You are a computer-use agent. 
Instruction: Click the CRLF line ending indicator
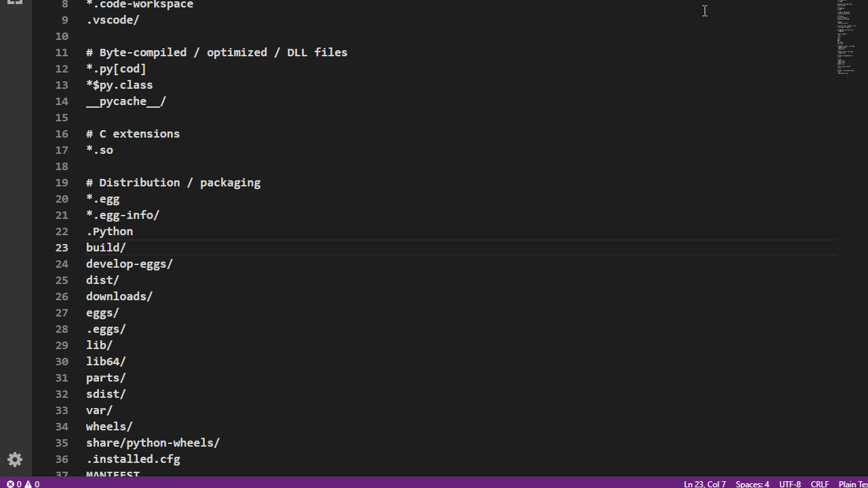[x=820, y=484]
